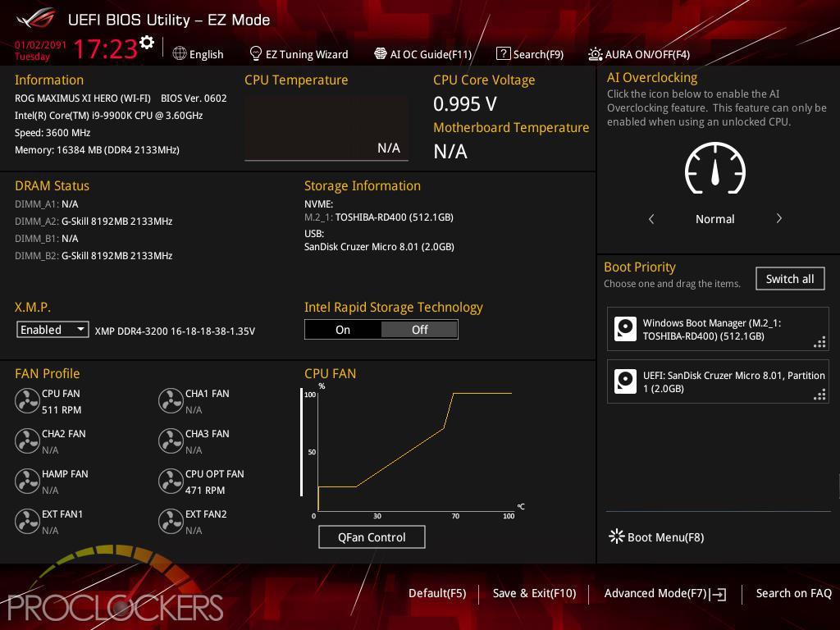Image resolution: width=840 pixels, height=630 pixels.
Task: Click Save & Exit(F10)
Action: point(534,593)
